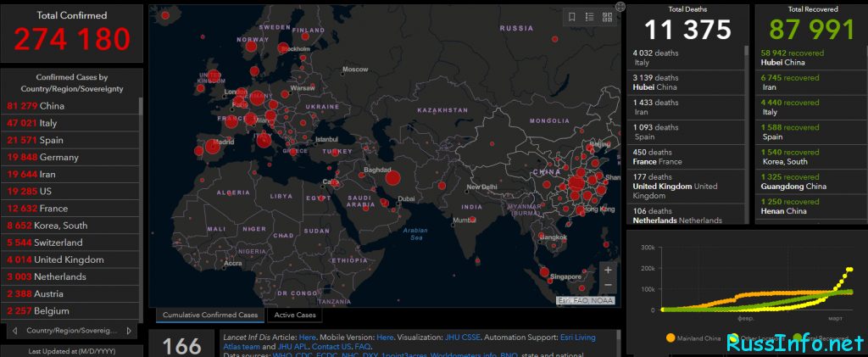
Task: Click the 450 deaths France entry
Action: point(685,157)
